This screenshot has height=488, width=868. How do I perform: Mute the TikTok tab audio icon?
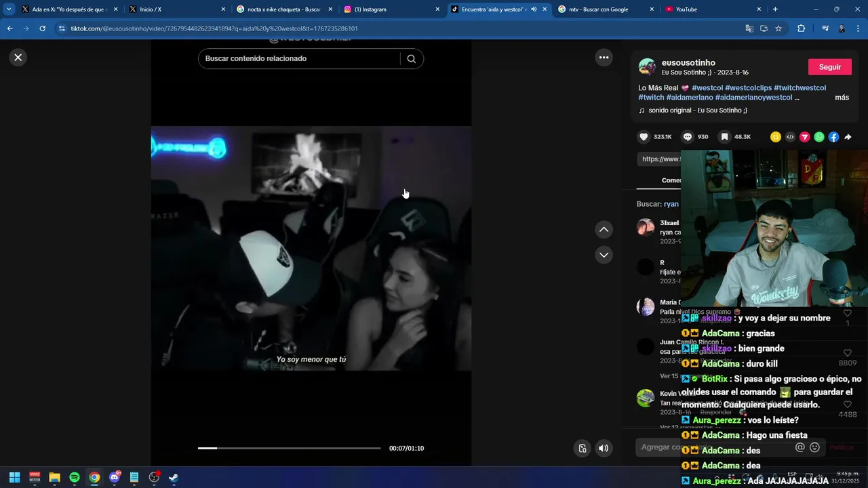click(x=534, y=9)
